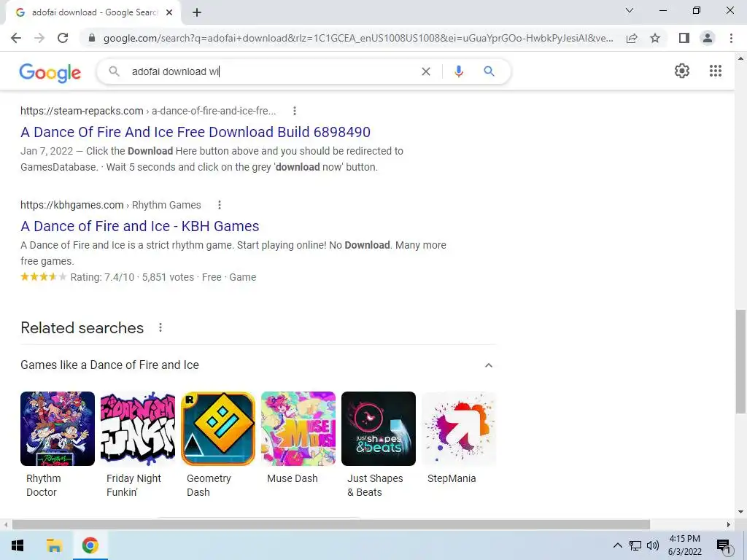Screen dimensions: 747x560
Task: Open the Chrome profile avatar menu
Action: (x=708, y=38)
